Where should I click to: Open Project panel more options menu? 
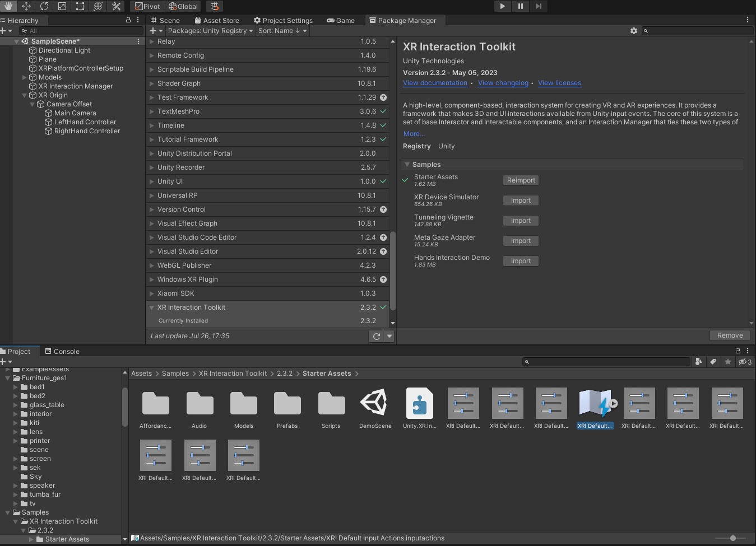point(748,351)
